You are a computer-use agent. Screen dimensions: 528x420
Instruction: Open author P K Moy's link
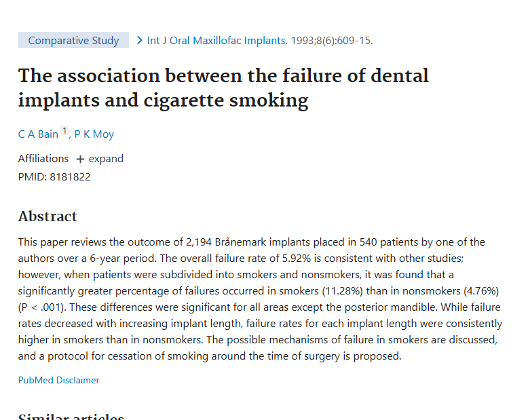pos(94,134)
